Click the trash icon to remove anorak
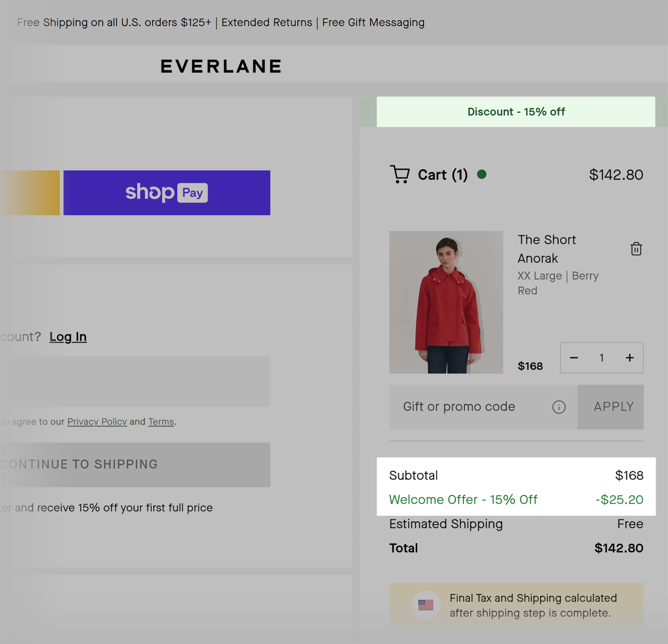This screenshot has width=668, height=644. [636, 249]
